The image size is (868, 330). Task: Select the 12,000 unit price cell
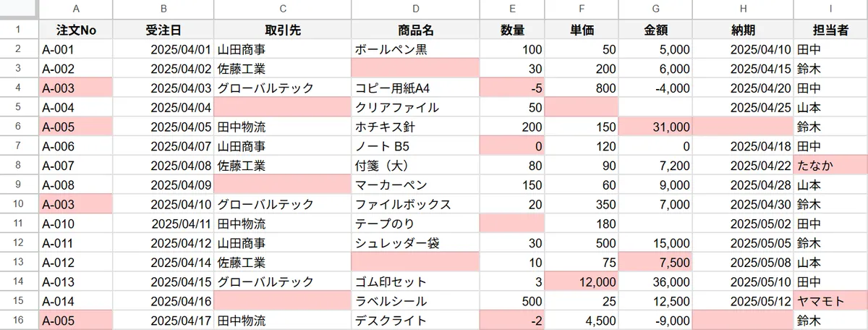click(x=582, y=282)
